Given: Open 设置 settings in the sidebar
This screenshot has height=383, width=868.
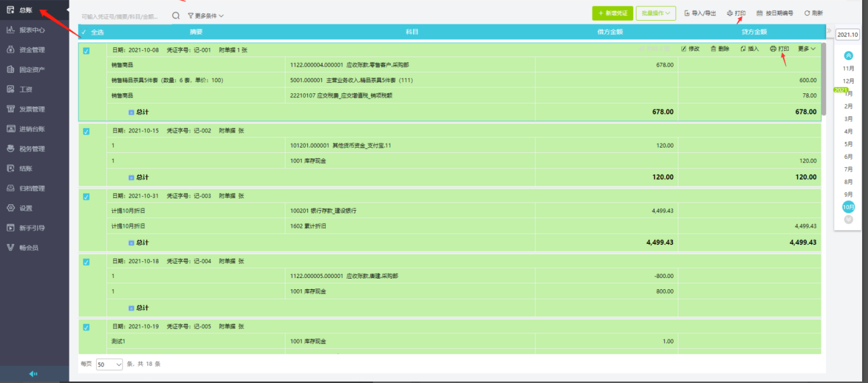Looking at the screenshot, I should [x=25, y=208].
